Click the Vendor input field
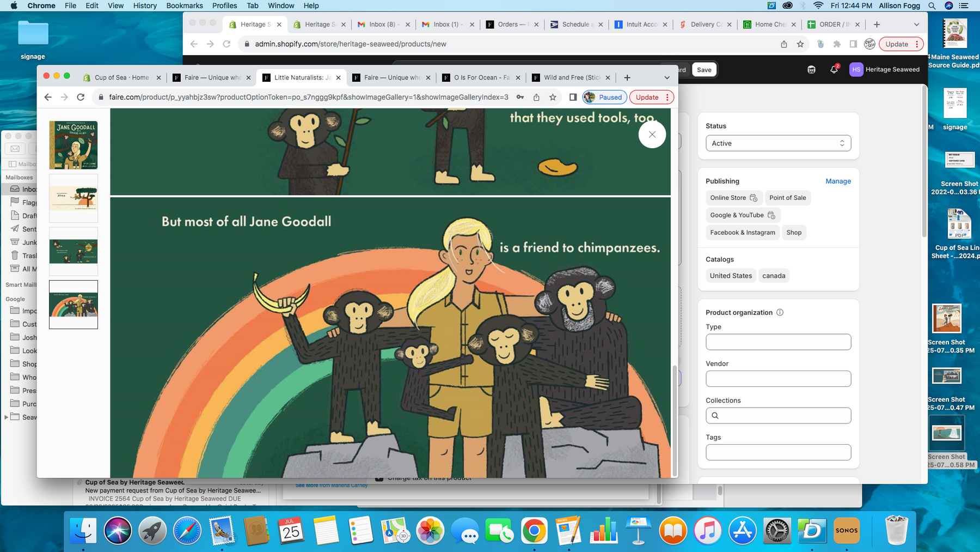Screen dimensions: 980x552 (778, 379)
